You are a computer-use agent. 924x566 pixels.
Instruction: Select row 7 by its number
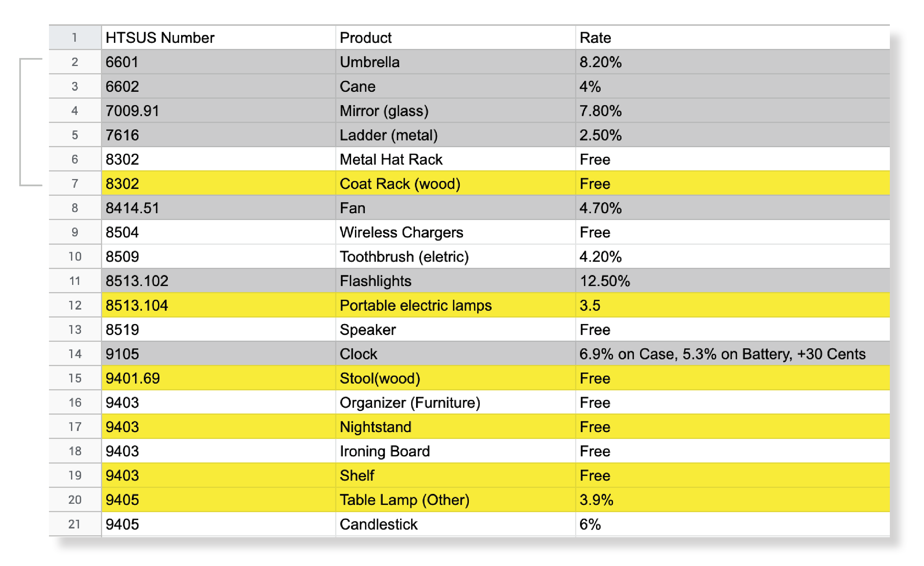coord(75,184)
